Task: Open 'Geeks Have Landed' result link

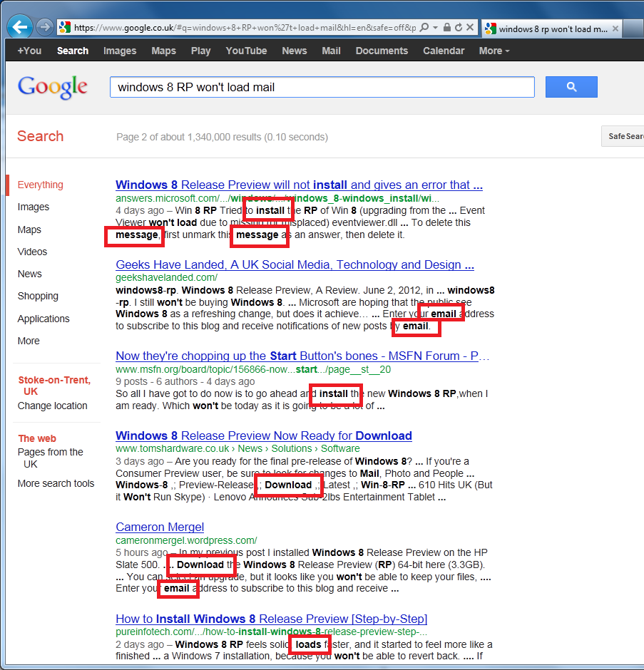Action: [295, 265]
